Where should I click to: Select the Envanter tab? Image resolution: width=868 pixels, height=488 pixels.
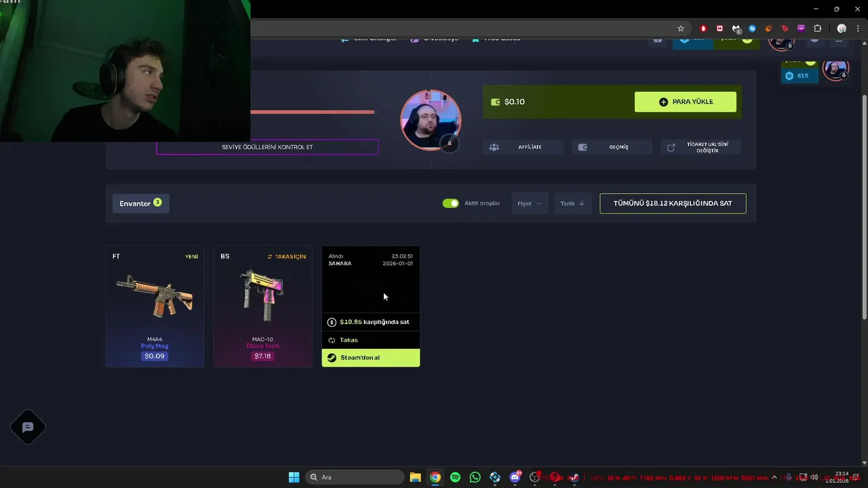[140, 203]
